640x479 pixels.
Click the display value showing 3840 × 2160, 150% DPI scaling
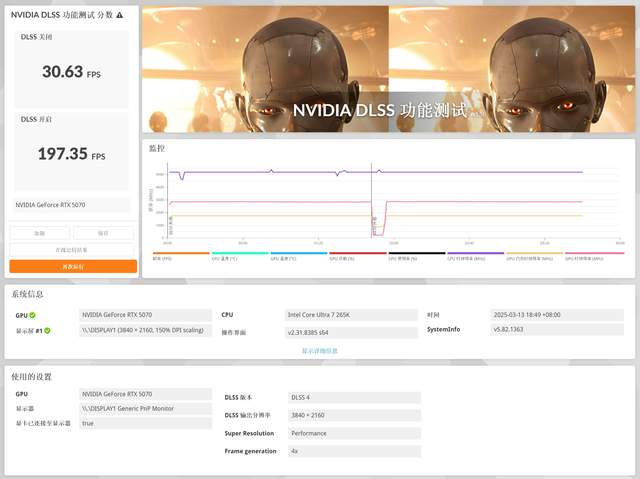[x=145, y=330]
